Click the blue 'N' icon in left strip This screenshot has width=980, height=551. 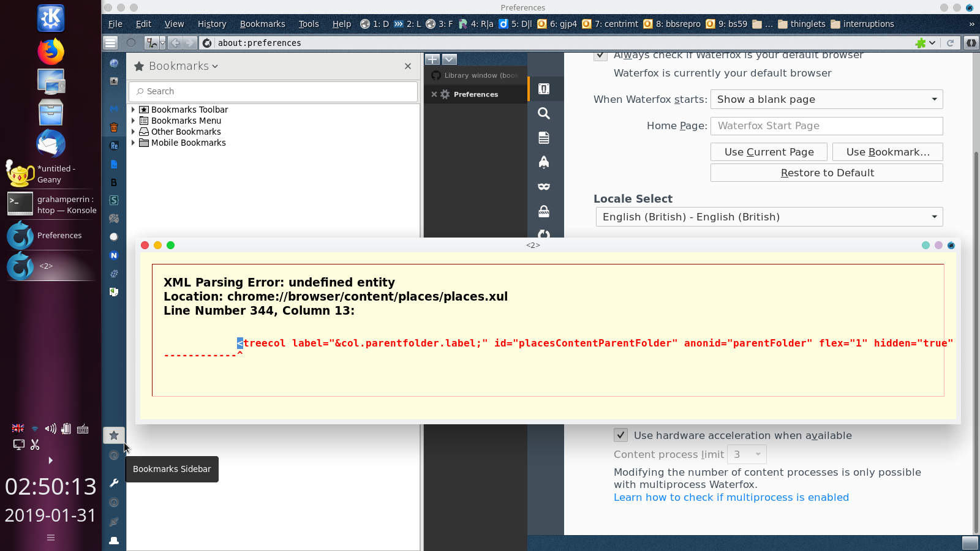coord(114,255)
